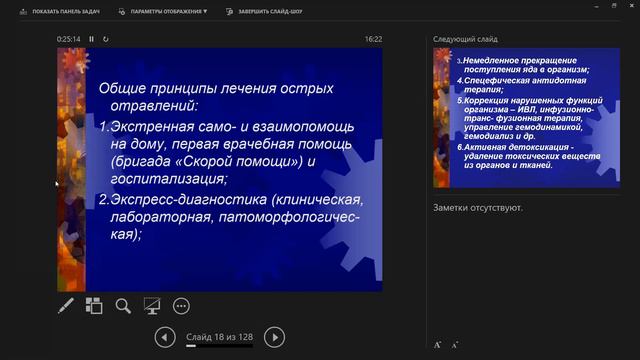
Task: Advance to next slide arrow button
Action: pos(274,337)
